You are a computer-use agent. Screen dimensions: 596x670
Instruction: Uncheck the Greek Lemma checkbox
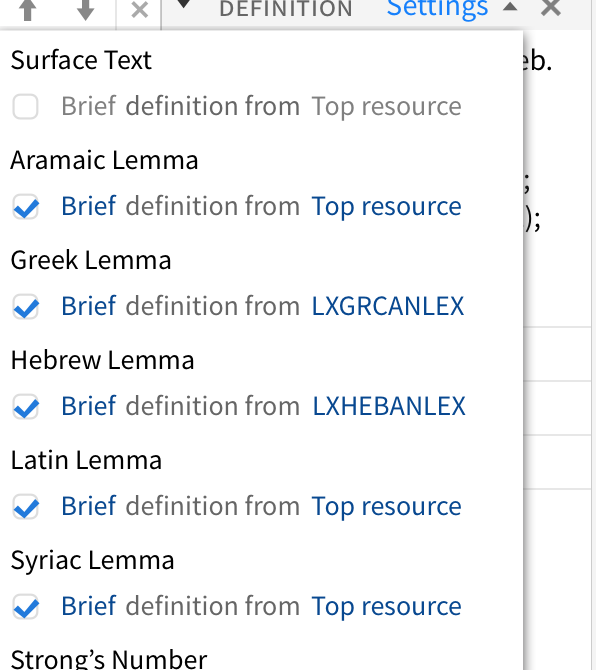tap(26, 306)
